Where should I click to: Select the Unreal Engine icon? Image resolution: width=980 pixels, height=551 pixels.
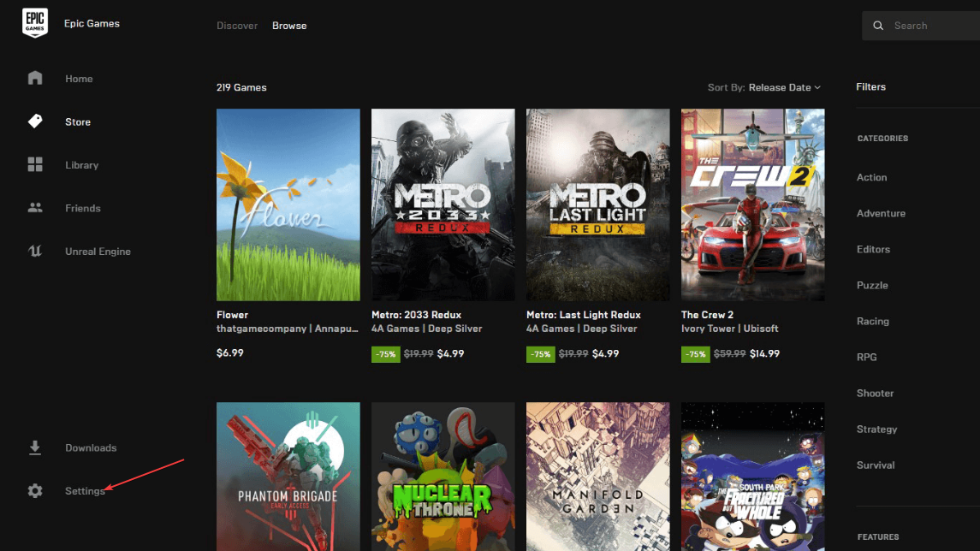(x=34, y=251)
